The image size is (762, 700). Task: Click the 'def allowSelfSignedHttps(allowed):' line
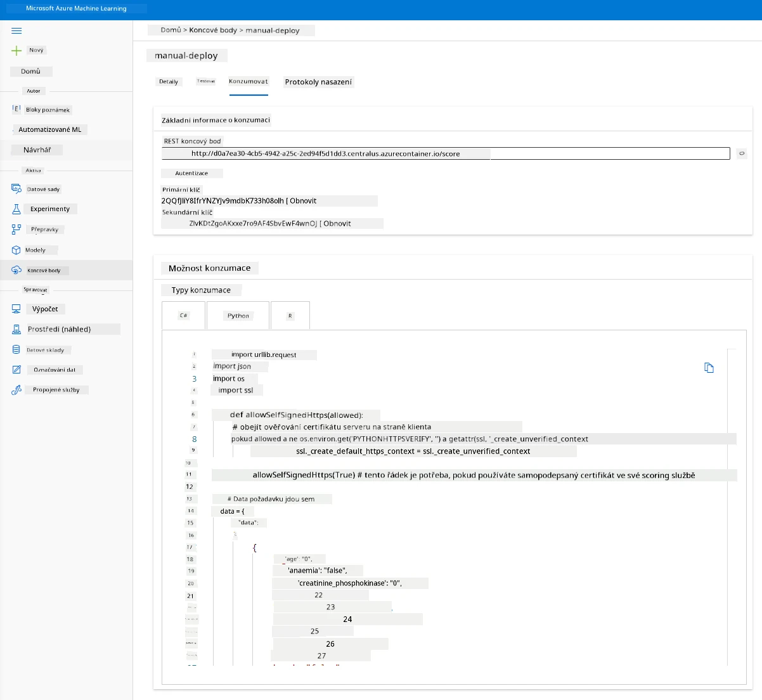tap(296, 415)
